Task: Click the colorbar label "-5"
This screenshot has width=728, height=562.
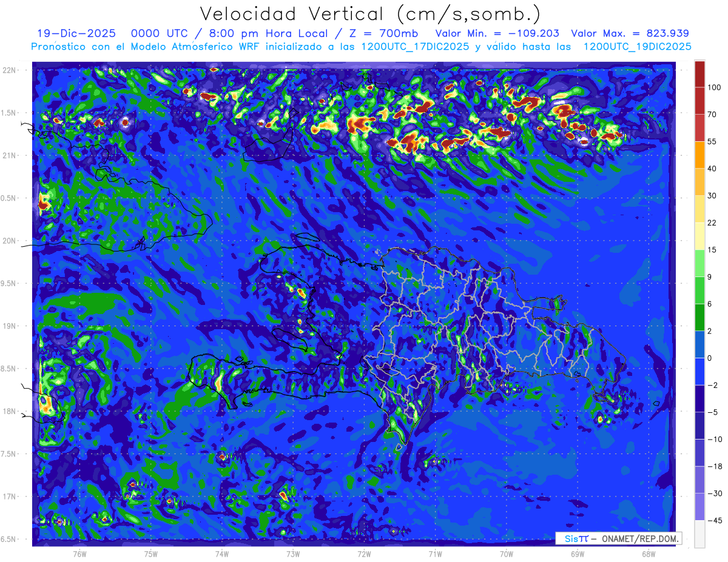Action: (712, 412)
